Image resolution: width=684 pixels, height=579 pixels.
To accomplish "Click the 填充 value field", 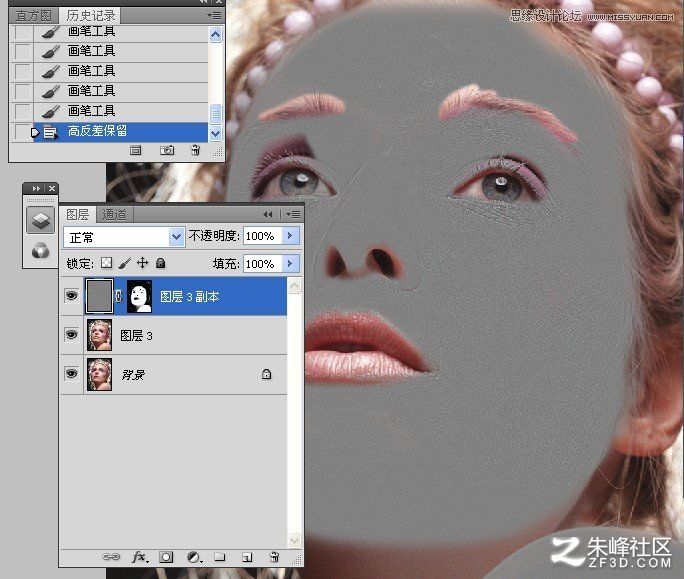I will (x=263, y=264).
